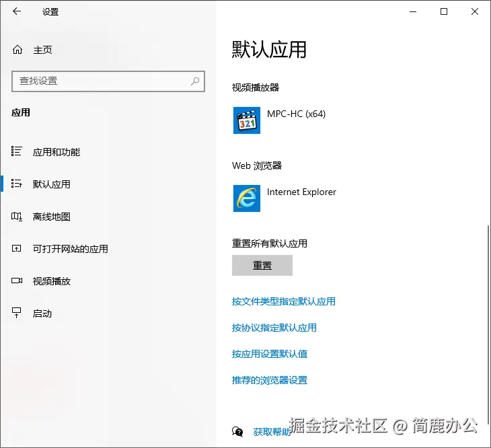Select the 应用和功能 list icon
This screenshot has width=491, height=448.
point(16,151)
